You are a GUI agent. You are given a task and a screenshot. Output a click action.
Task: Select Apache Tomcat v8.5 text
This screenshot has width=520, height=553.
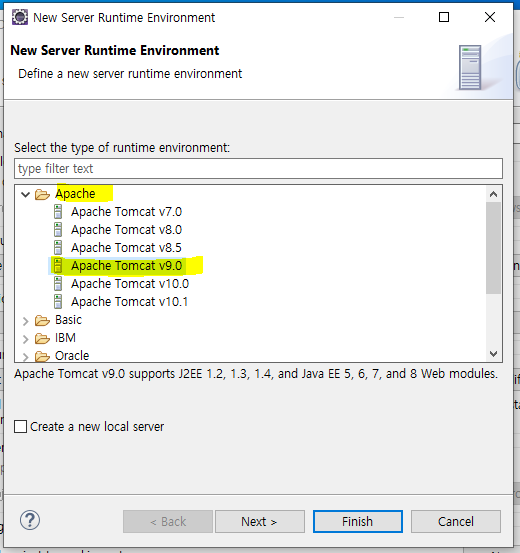(x=126, y=248)
